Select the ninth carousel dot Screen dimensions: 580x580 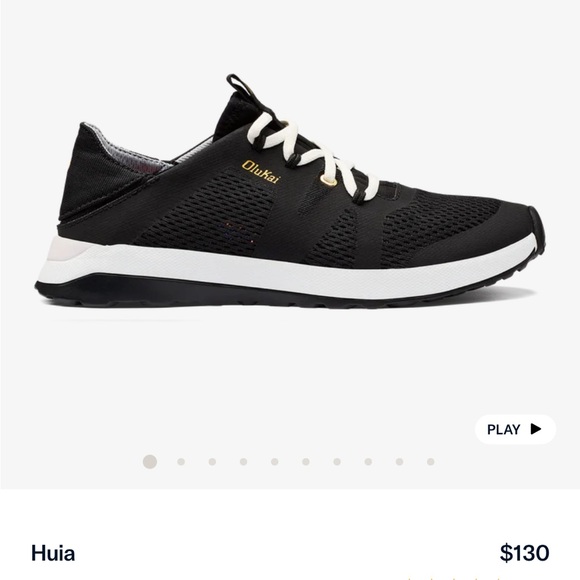pos(399,462)
